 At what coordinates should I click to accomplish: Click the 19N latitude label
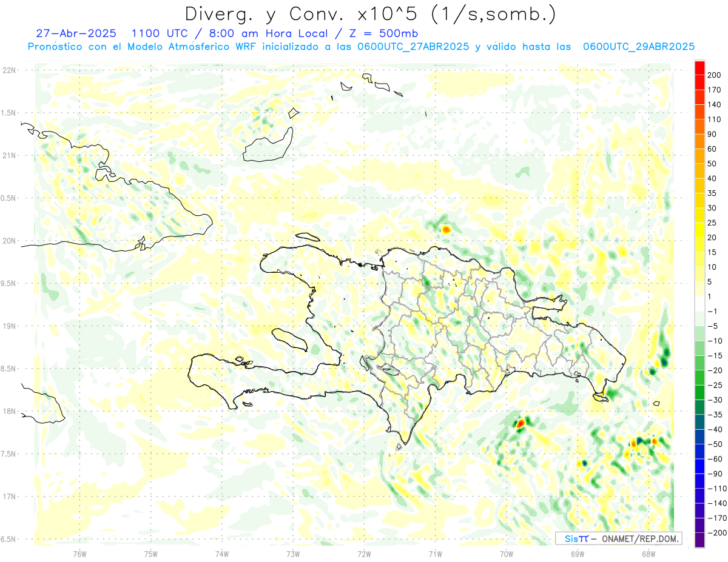(x=8, y=326)
